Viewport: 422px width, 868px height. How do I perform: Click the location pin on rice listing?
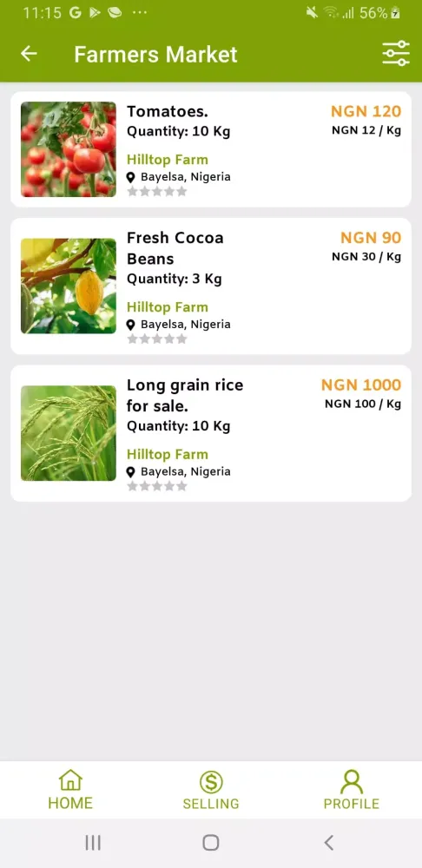[131, 471]
